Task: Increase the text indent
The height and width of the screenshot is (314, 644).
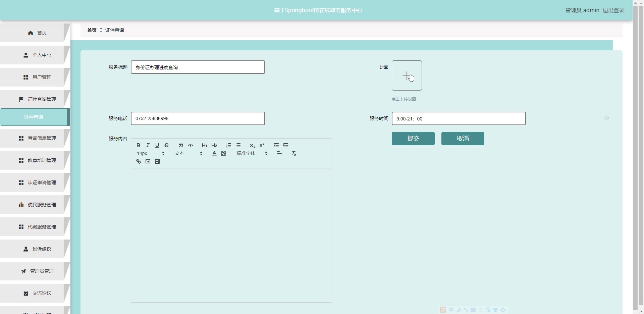Action: (286, 145)
